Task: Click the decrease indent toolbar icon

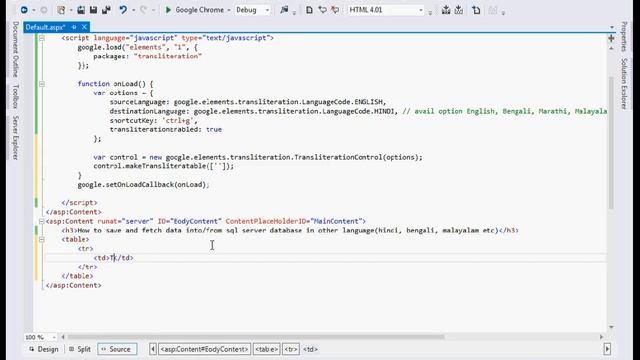Action: click(459, 10)
